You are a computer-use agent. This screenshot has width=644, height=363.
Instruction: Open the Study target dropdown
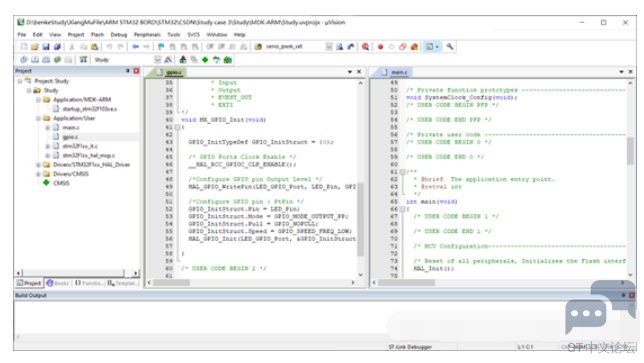point(157,60)
